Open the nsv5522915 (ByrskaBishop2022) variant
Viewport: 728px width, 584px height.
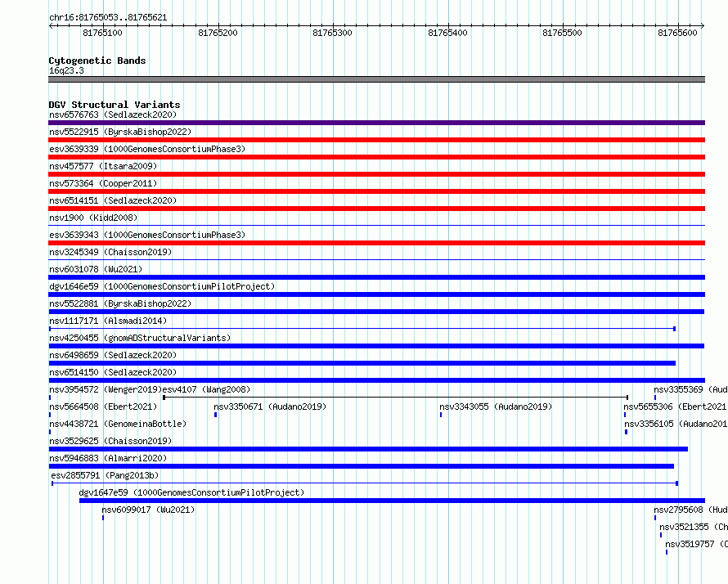point(120,132)
